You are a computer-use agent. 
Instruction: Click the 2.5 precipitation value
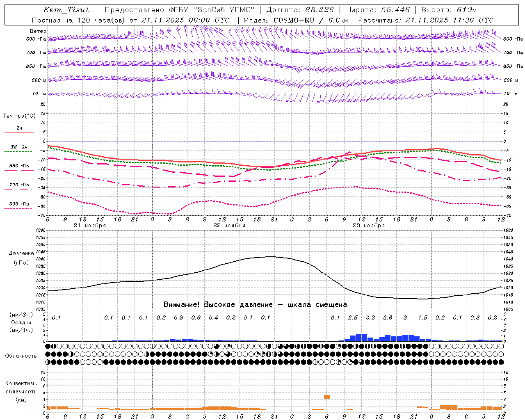pos(353,317)
